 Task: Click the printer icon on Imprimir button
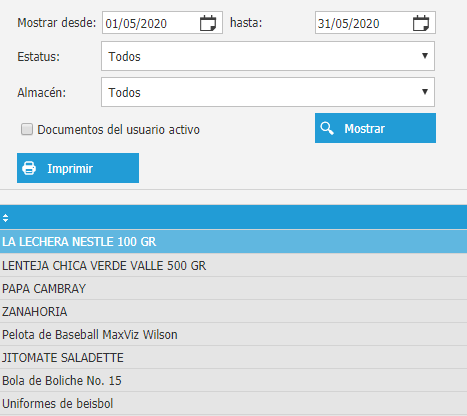coord(29,168)
